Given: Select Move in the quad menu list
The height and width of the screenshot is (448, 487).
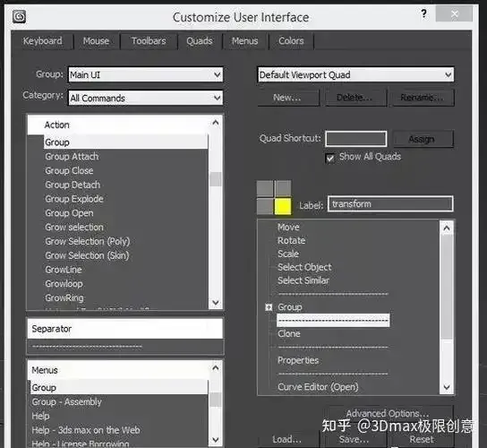Looking at the screenshot, I should [x=288, y=228].
